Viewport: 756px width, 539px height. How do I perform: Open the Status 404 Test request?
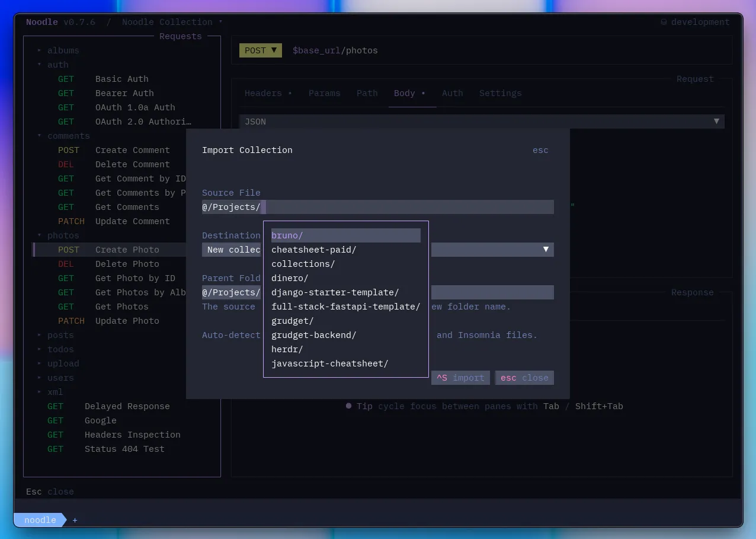click(x=124, y=449)
